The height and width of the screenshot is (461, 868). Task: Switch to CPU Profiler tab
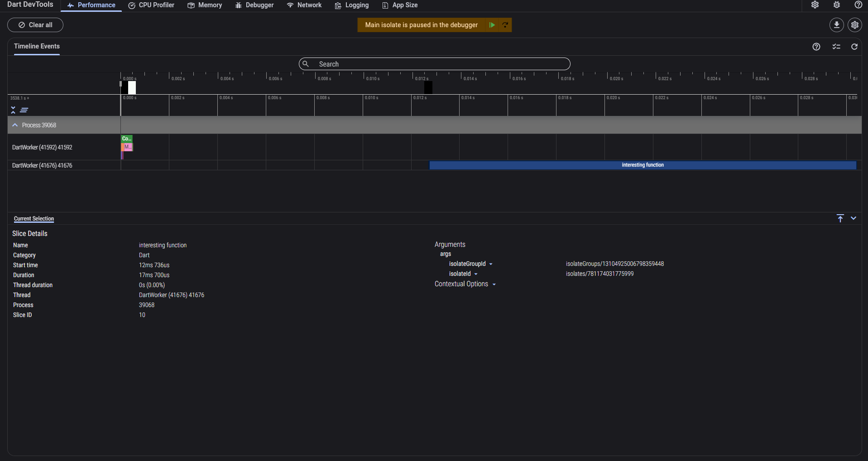tap(151, 5)
